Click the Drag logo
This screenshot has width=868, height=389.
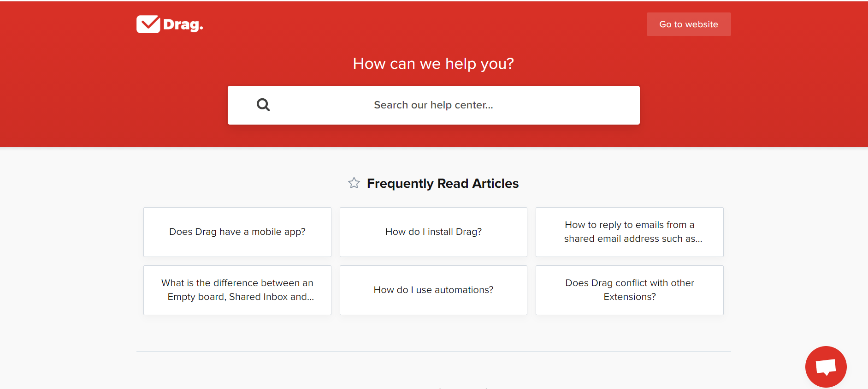[x=170, y=24]
